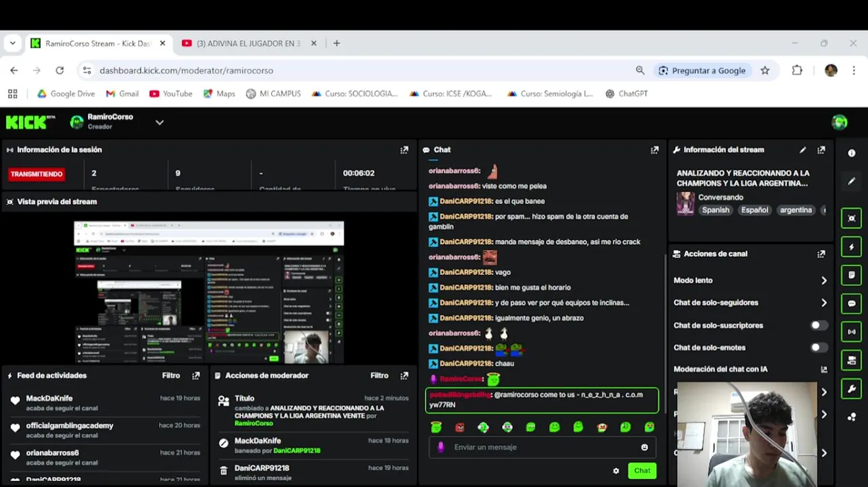The image size is (868, 487).
Task: Pop out the Acciones de canal panel
Action: pos(821,254)
